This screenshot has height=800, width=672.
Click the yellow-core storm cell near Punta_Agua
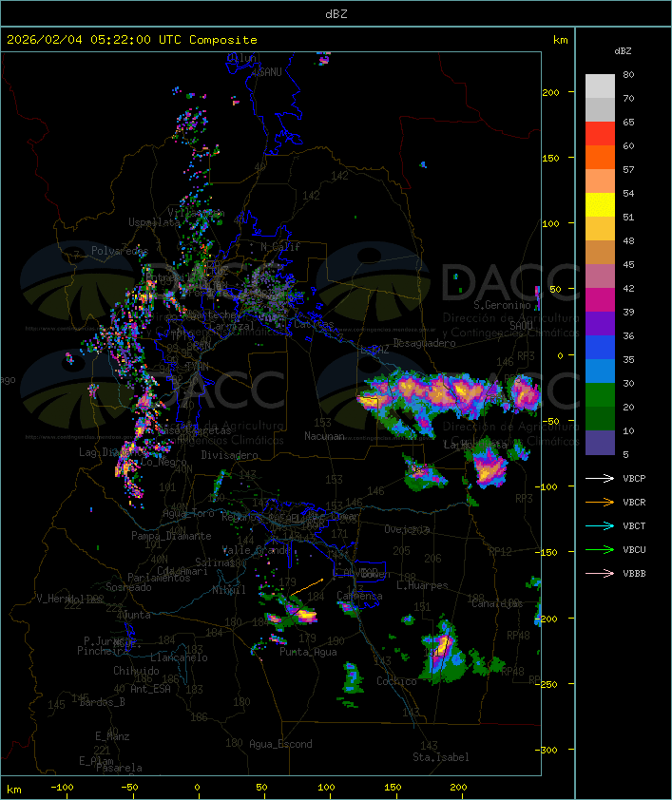[x=306, y=616]
